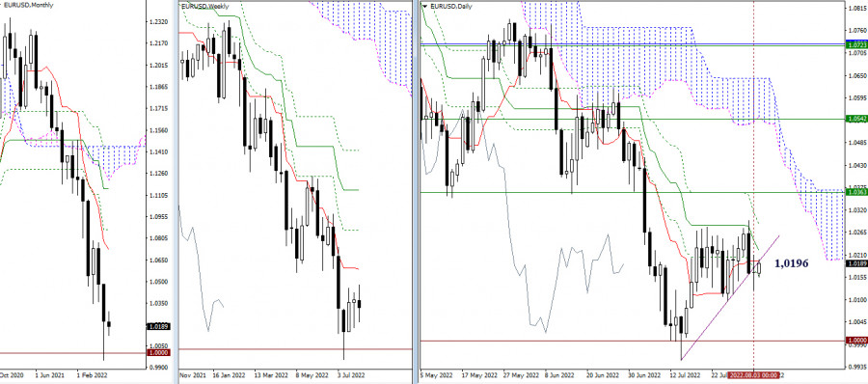Select the blue horizontal line near 1.0723
Screen dimensions: 868x384
click(x=632, y=42)
